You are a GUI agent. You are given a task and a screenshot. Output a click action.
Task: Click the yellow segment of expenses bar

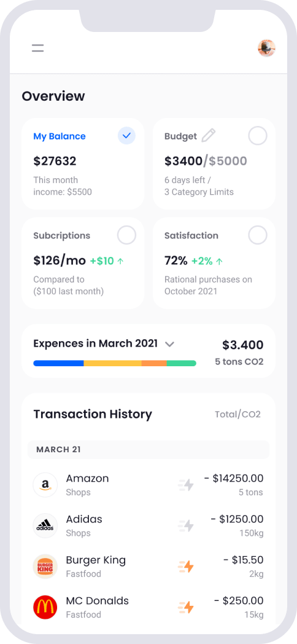pyautogui.click(x=113, y=364)
